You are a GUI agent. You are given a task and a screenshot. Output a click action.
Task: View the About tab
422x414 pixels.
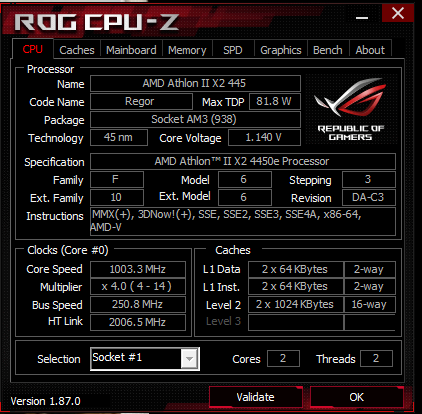click(370, 50)
